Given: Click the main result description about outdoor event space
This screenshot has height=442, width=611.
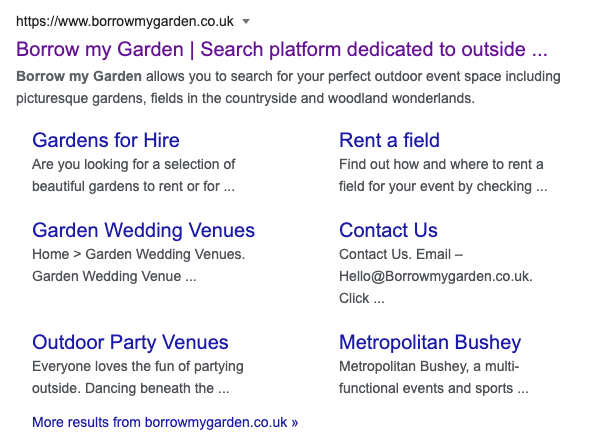Looking at the screenshot, I should click(288, 87).
